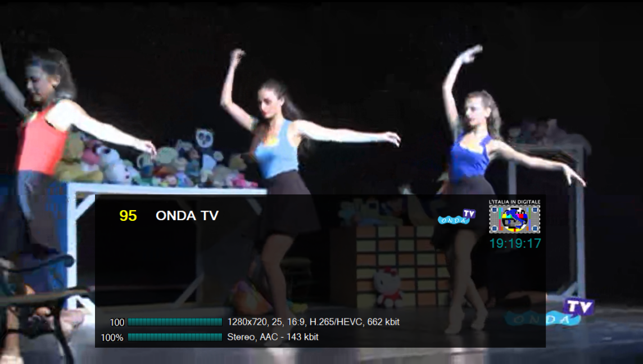Image resolution: width=643 pixels, height=364 pixels.
Task: Click the large ONDA TV watermark over the stage floor
Action: pos(549,312)
